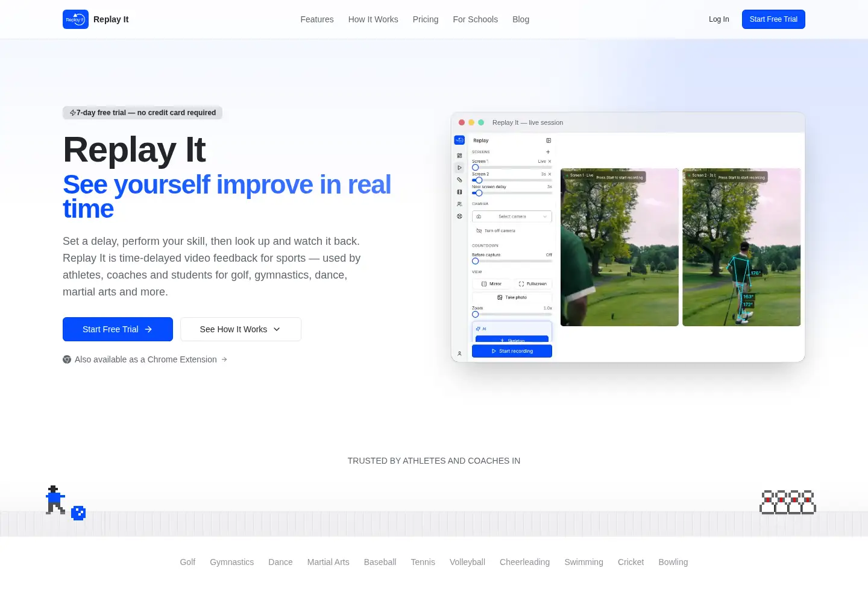The height and width of the screenshot is (603, 868).
Task: Open the user profile icon at sidebar bottom
Action: 459,353
